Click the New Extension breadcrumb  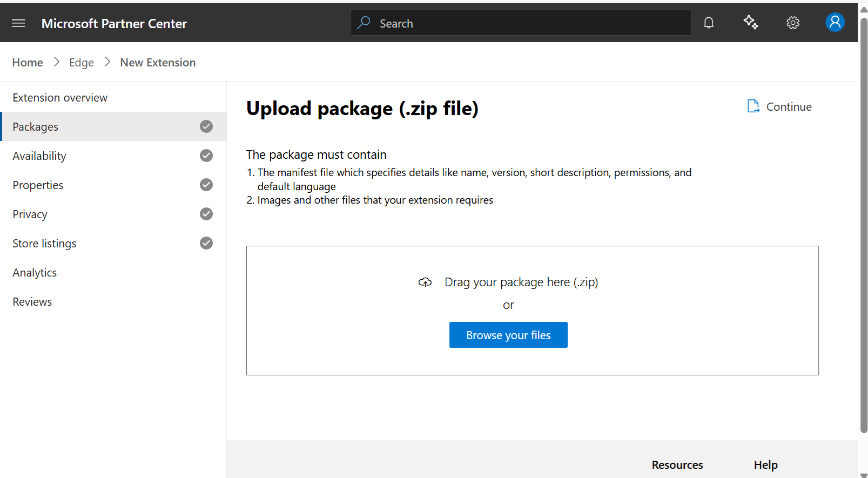pyautogui.click(x=158, y=63)
